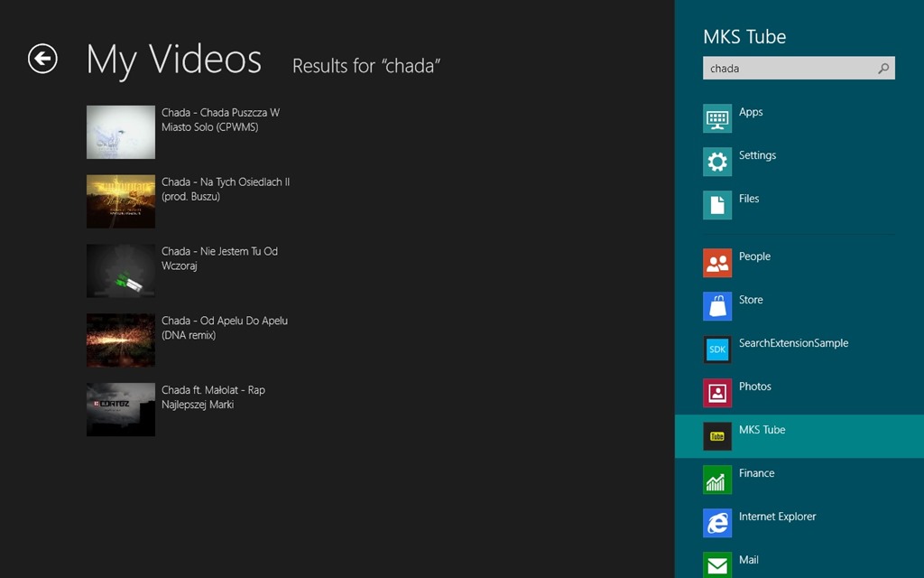Click the SearchExtensionSample label
Viewport: 924px width, 578px height.
point(794,343)
